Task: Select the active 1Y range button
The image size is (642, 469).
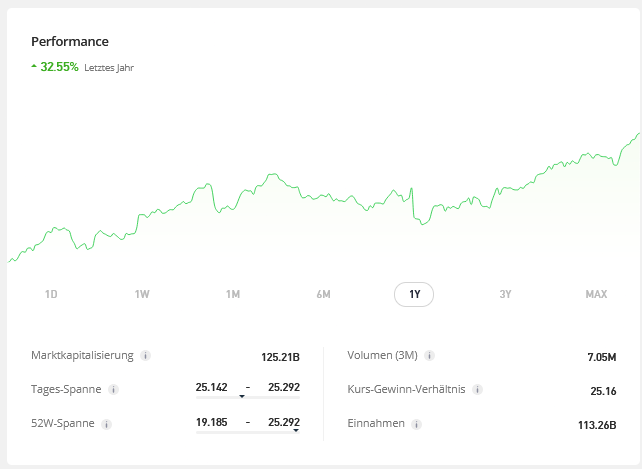Action: click(414, 294)
